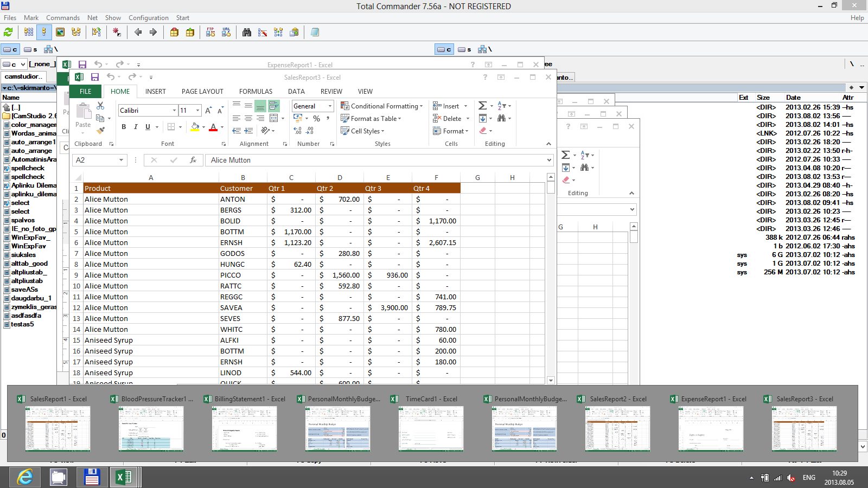
Task: Click the yellow Fill Color button
Action: pyautogui.click(x=195, y=127)
